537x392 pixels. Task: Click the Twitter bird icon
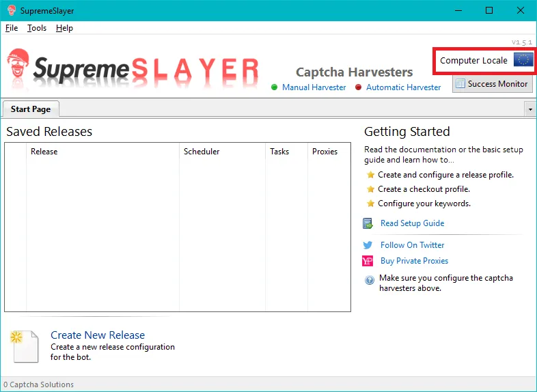tap(368, 245)
